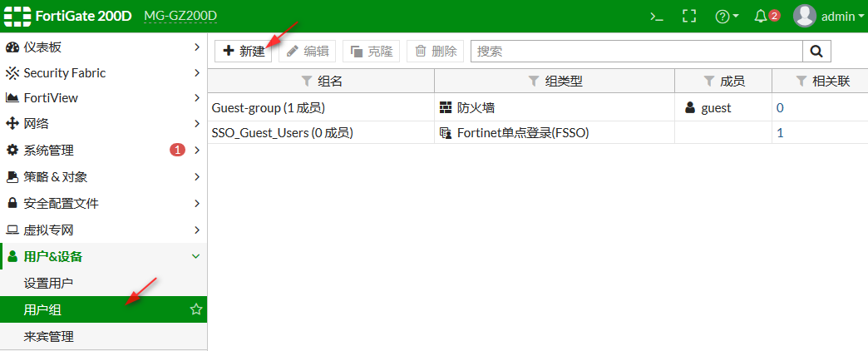The height and width of the screenshot is (351, 868).
Task: Open the 系统管理 menu
Action: (104, 150)
